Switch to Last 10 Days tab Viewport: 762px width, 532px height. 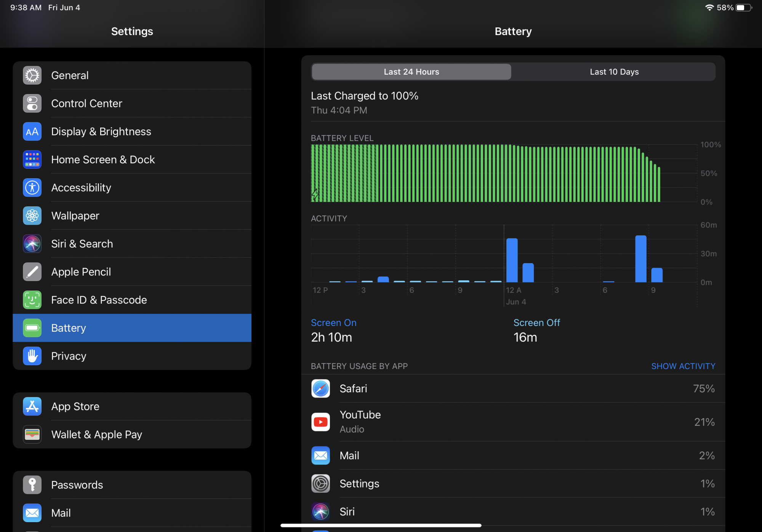coord(614,72)
